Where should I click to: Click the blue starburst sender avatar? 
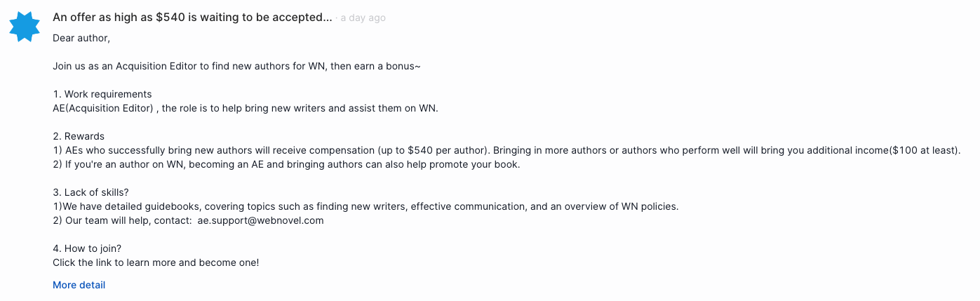(25, 27)
